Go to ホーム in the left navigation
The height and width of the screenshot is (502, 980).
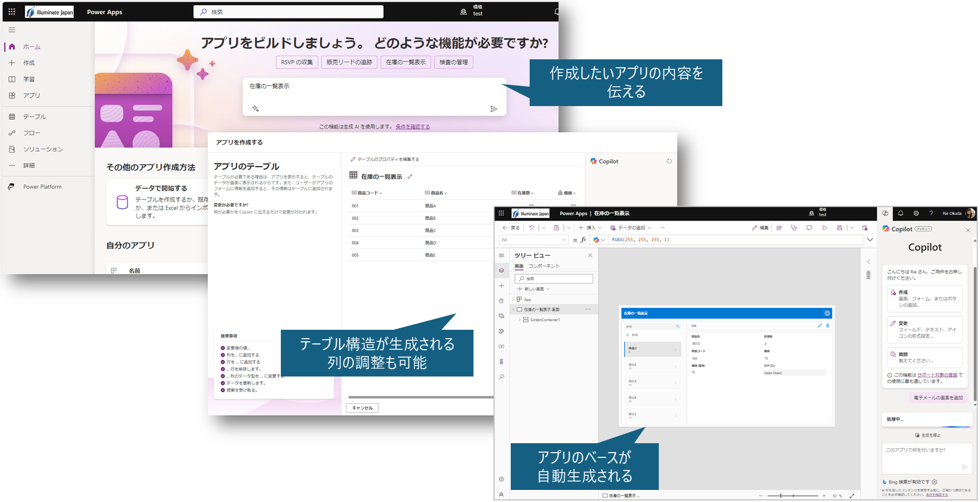(31, 47)
